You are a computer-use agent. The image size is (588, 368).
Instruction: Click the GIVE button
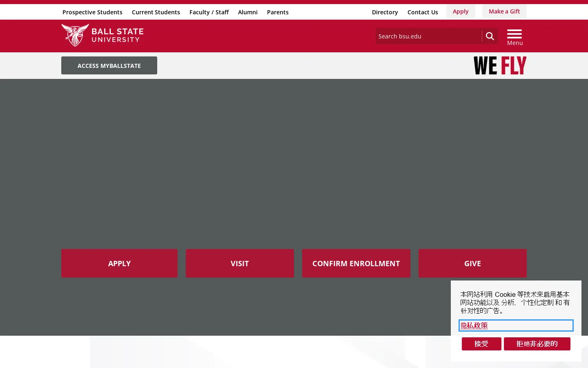[472, 263]
